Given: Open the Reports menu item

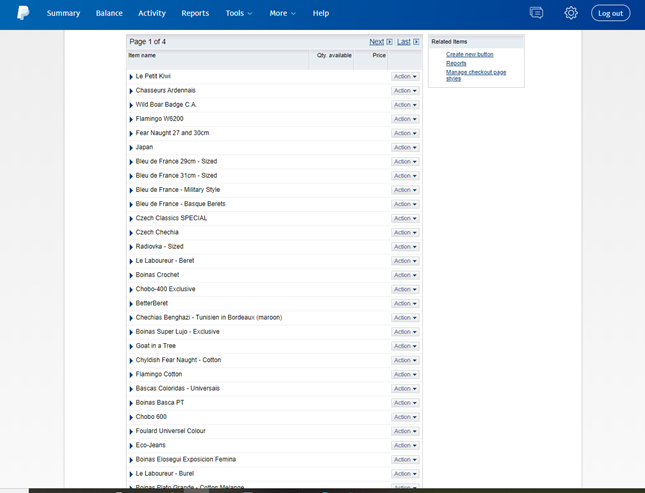Looking at the screenshot, I should pyautogui.click(x=195, y=13).
